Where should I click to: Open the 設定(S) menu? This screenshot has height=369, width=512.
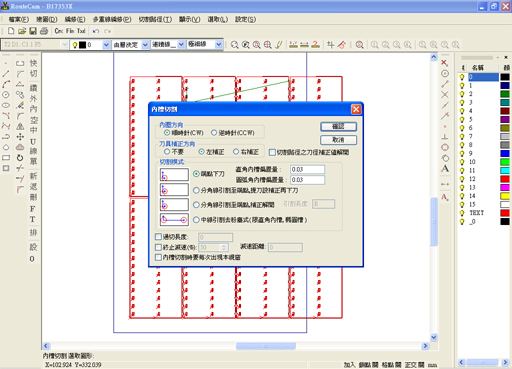[246, 19]
